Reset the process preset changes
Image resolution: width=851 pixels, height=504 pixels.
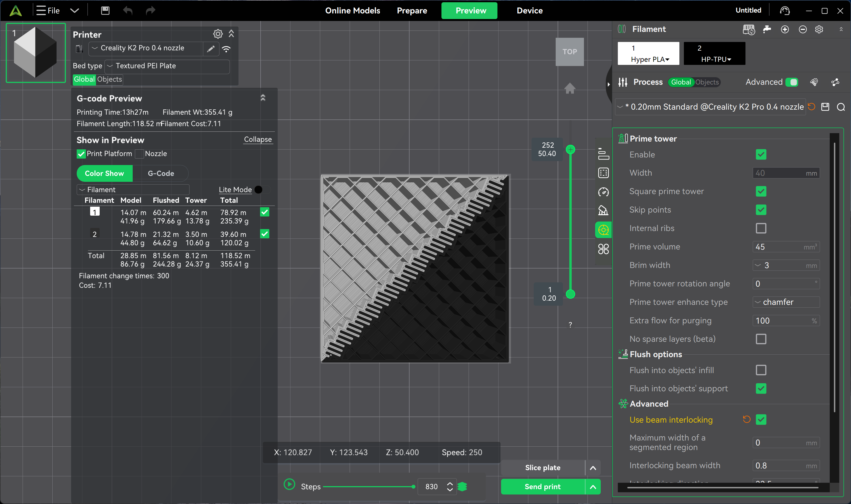[812, 107]
